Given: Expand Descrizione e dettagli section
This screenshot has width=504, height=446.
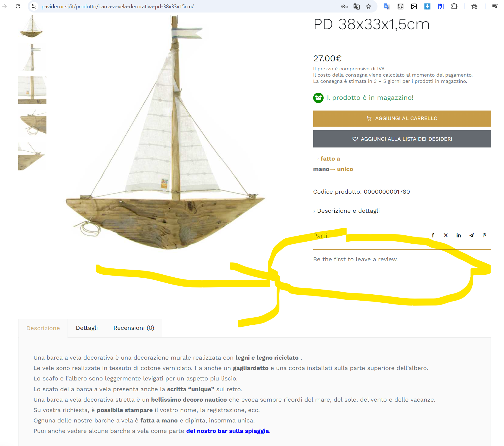Looking at the screenshot, I should pyautogui.click(x=347, y=211).
